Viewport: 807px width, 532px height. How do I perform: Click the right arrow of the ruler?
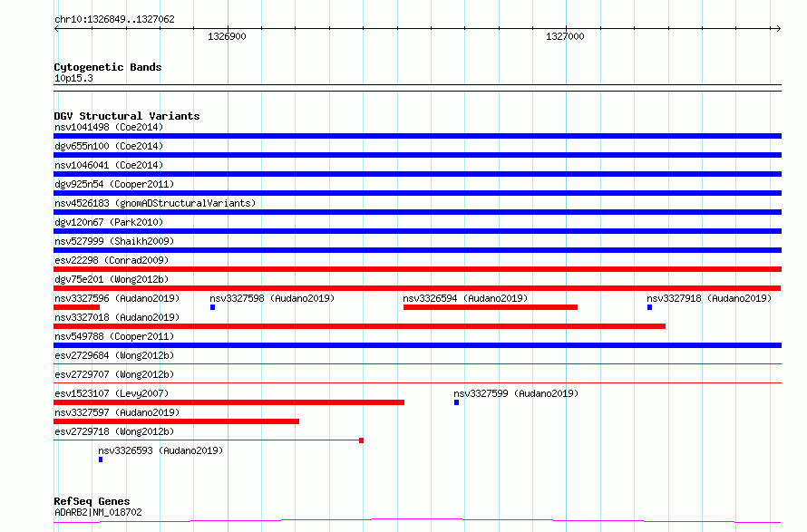point(778,28)
